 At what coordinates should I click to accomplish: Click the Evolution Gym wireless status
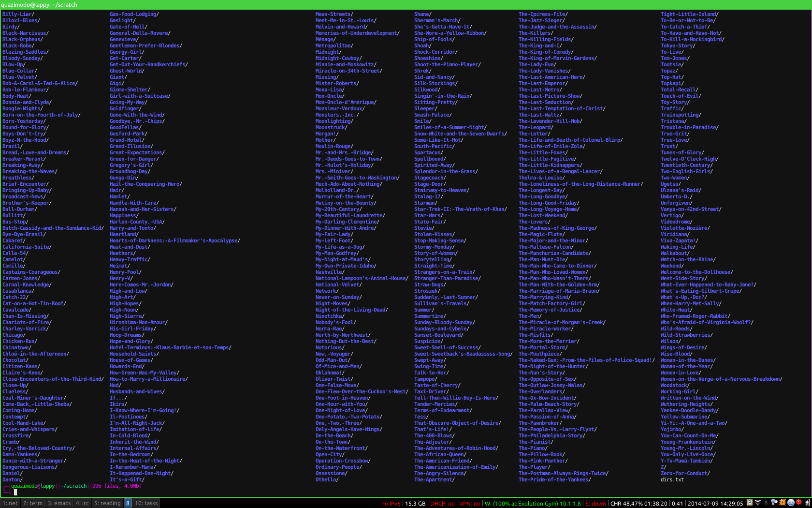(533, 504)
